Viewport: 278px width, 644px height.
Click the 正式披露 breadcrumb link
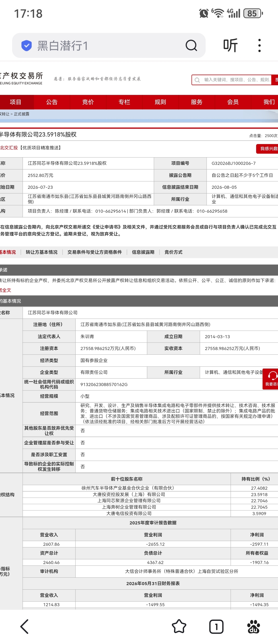(22, 114)
